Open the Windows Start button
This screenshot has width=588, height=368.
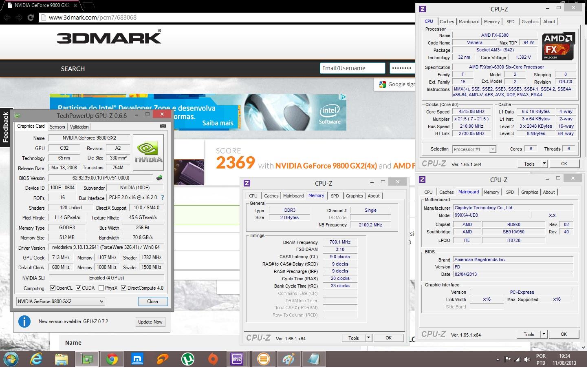tap(11, 359)
